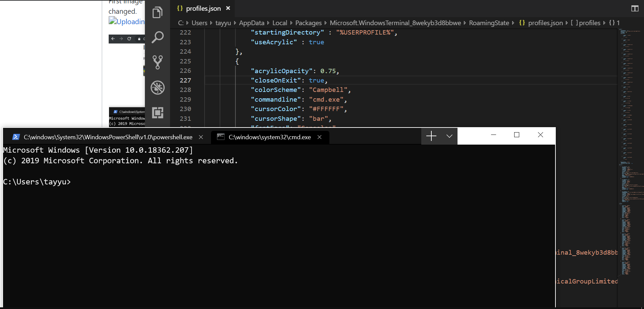Click the cmd.exe icon on the terminal tab
Screen dimensions: 644x309
click(221, 137)
